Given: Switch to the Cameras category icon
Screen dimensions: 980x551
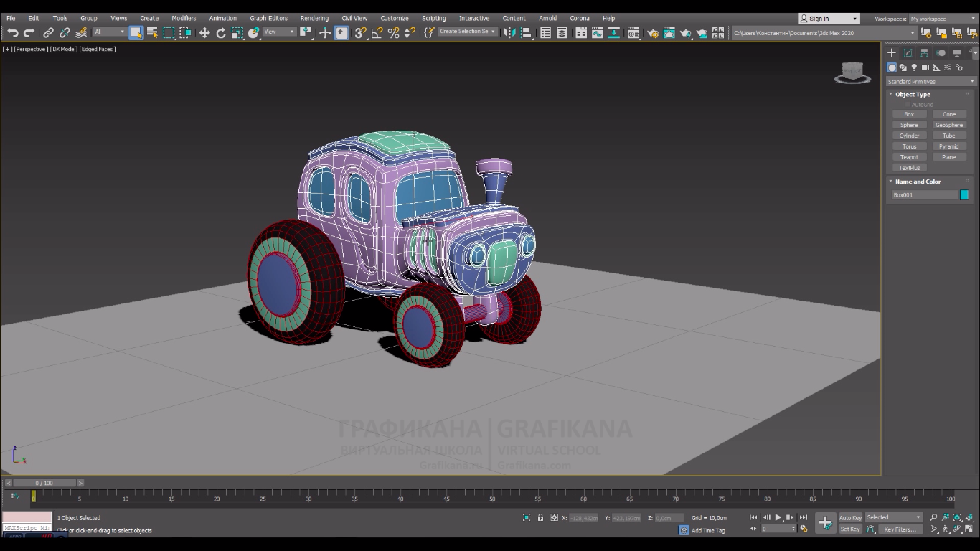Looking at the screenshot, I should click(925, 67).
